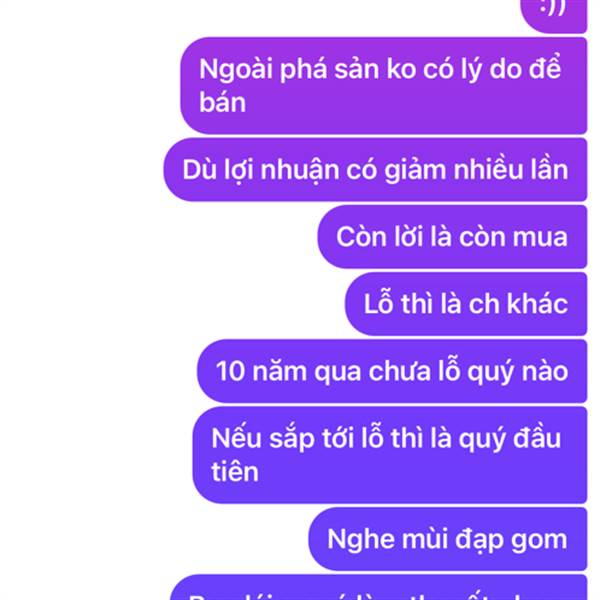Click the number "10" in the message
Image resolution: width=600 pixels, height=600 pixels.
[x=230, y=372]
